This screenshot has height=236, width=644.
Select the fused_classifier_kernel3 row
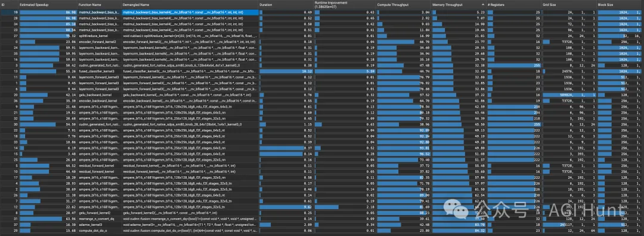click(x=322, y=71)
